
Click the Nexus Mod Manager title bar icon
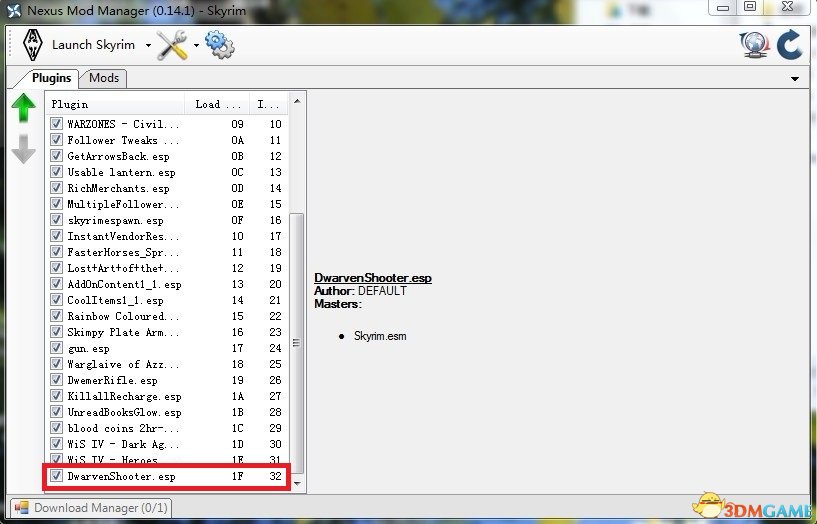14,10
